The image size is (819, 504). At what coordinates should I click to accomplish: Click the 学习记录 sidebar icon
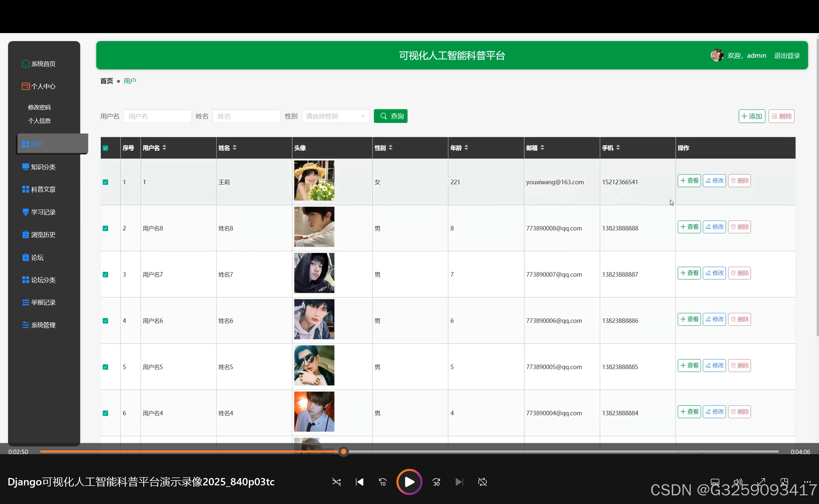(x=26, y=212)
